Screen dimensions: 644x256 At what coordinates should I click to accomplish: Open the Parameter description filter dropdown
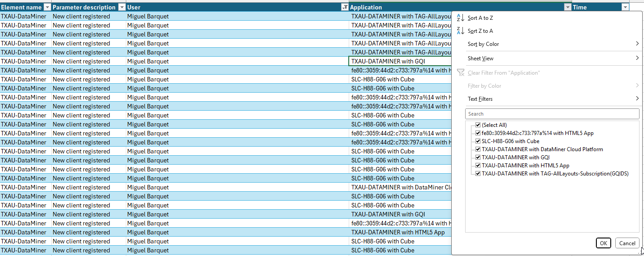[122, 7]
